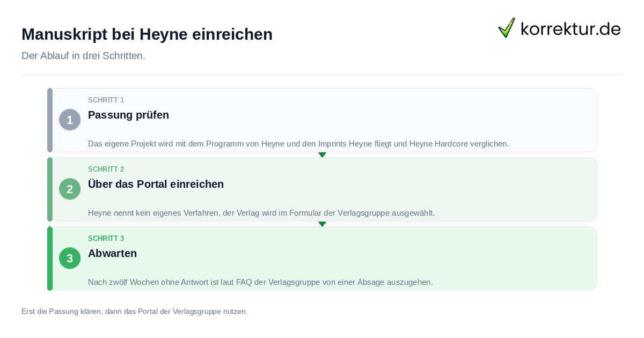
Task: Click the 'SCHRITT 1' label
Action: tap(106, 100)
